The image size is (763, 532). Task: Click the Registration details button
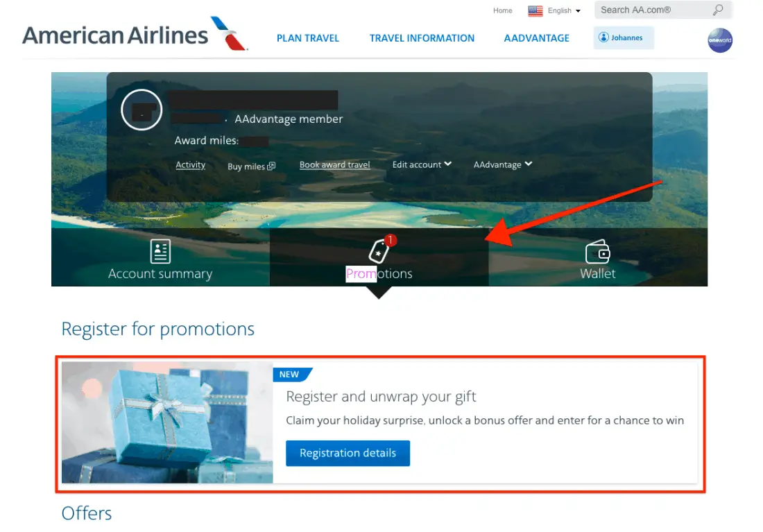(x=348, y=453)
